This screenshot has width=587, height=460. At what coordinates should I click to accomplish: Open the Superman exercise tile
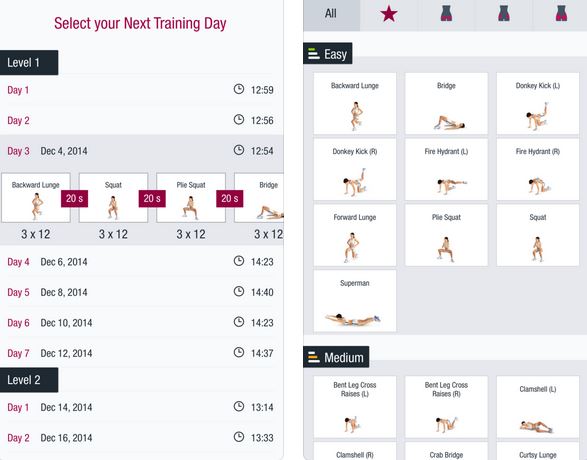tap(355, 301)
